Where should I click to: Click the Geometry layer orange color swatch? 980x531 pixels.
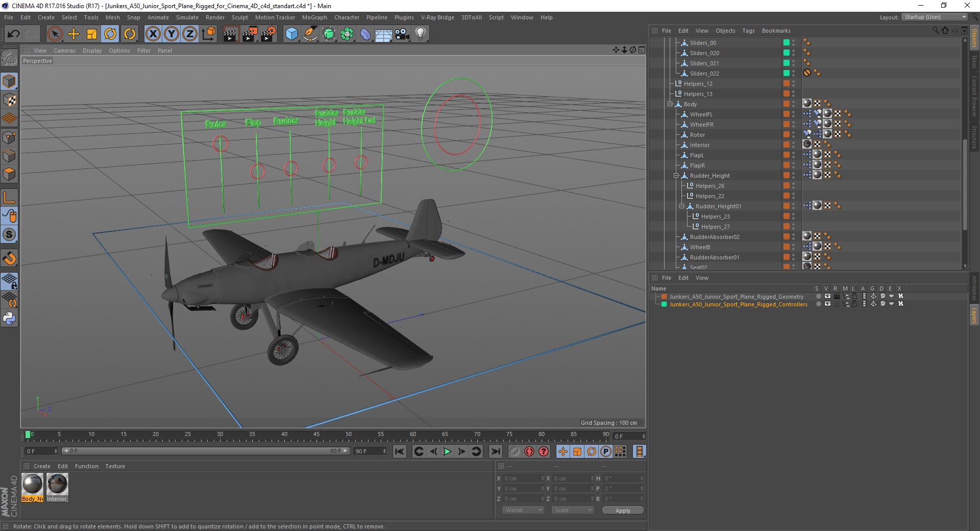[x=664, y=297]
